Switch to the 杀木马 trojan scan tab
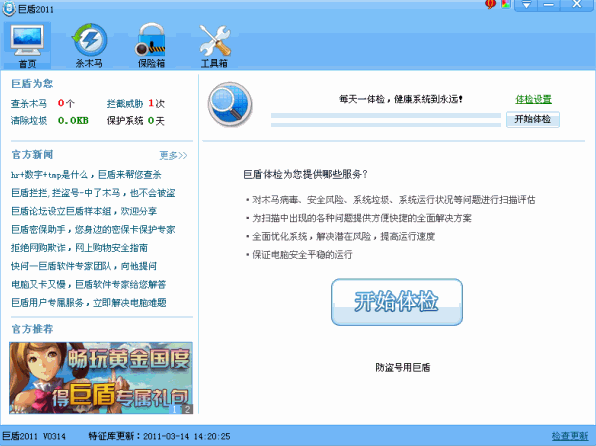This screenshot has width=596, height=446. [89, 45]
